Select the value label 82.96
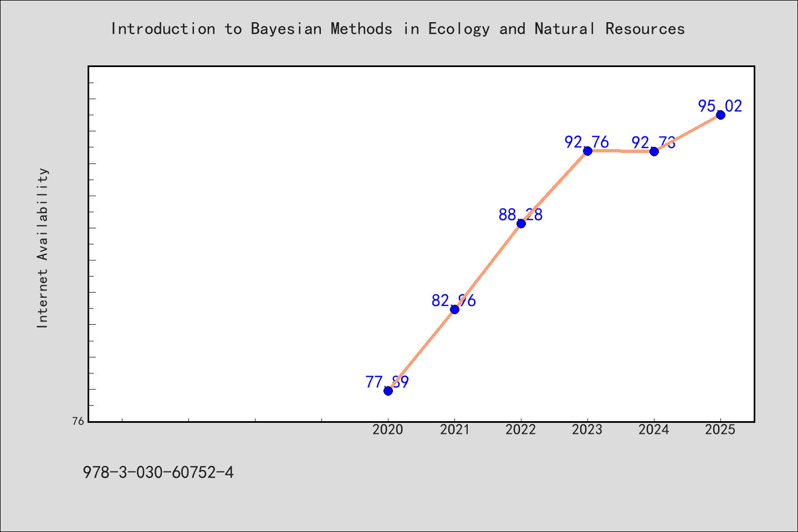This screenshot has height=532, width=798. pyautogui.click(x=454, y=300)
